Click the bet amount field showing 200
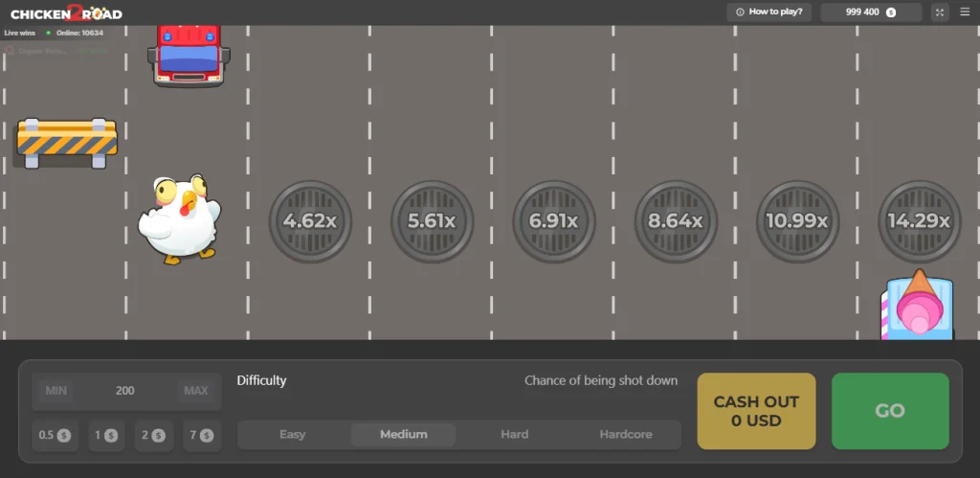The height and width of the screenshot is (478, 980). (x=125, y=391)
